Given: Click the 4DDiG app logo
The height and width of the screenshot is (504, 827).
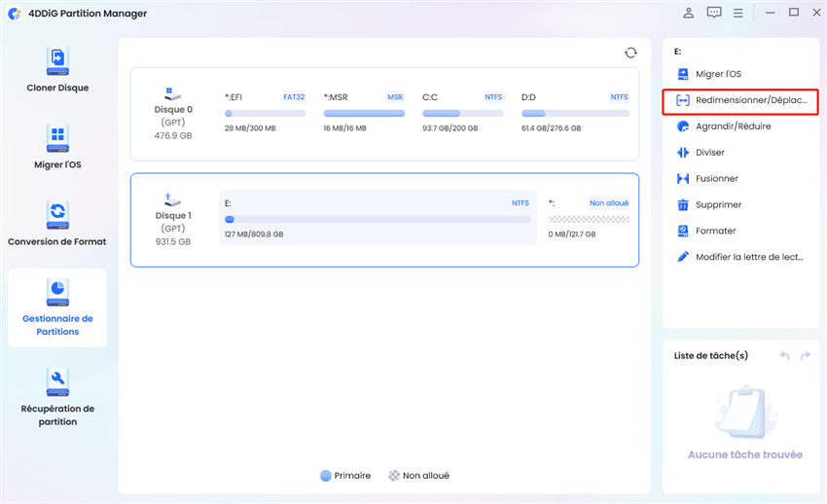Looking at the screenshot, I should [15, 14].
